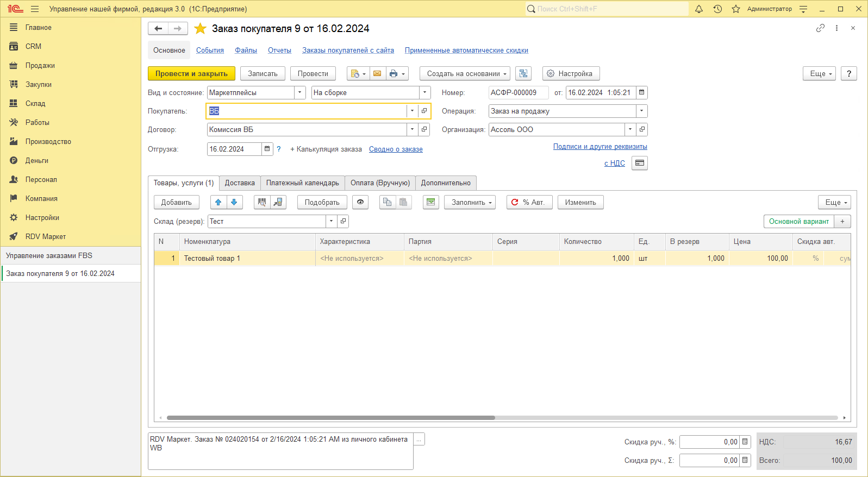The image size is (868, 477).
Task: Open the Операция dropdown
Action: [x=641, y=111]
